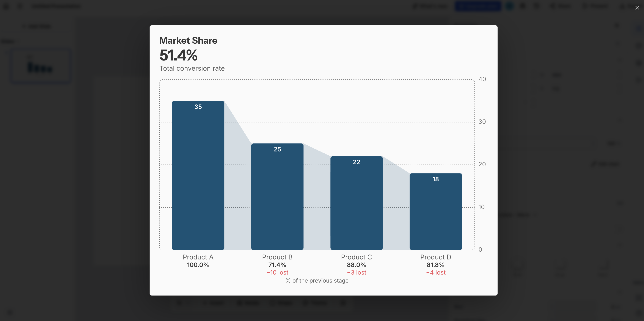Click the Total conversion rate subtitle

click(x=192, y=68)
